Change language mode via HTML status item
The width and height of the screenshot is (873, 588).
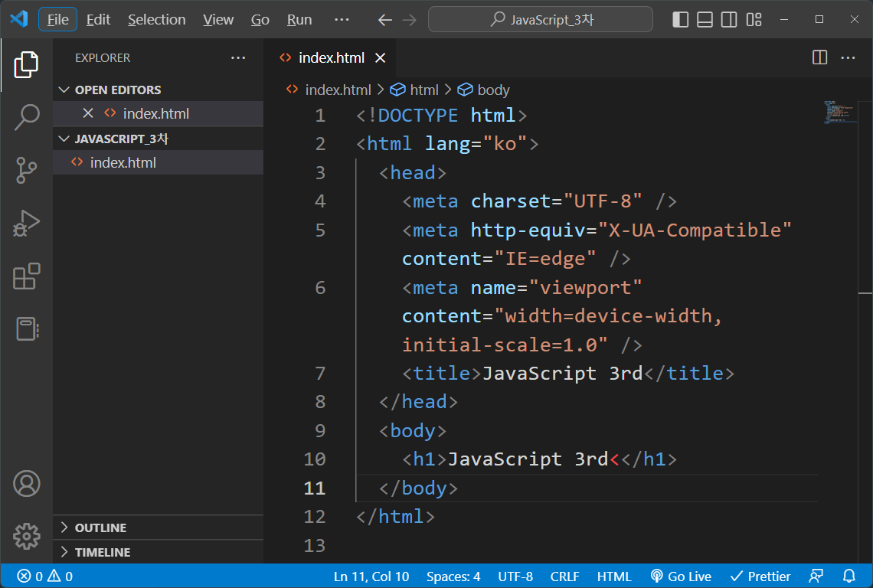(x=614, y=577)
